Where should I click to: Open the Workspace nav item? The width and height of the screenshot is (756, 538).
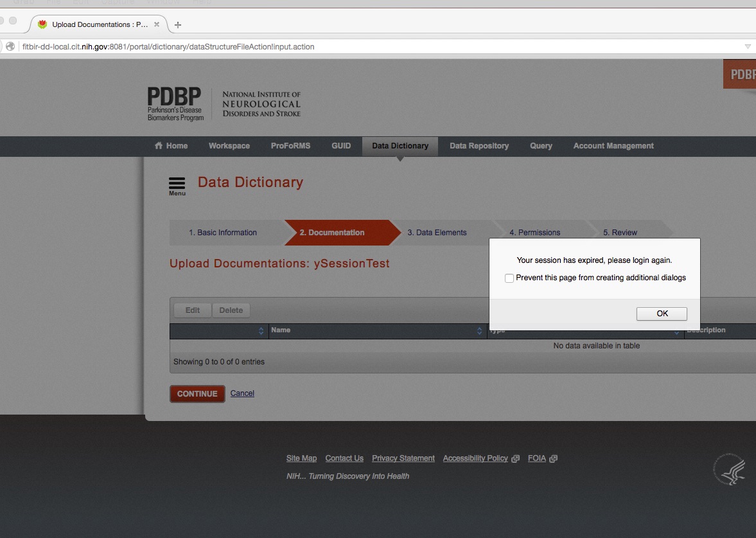[229, 146]
